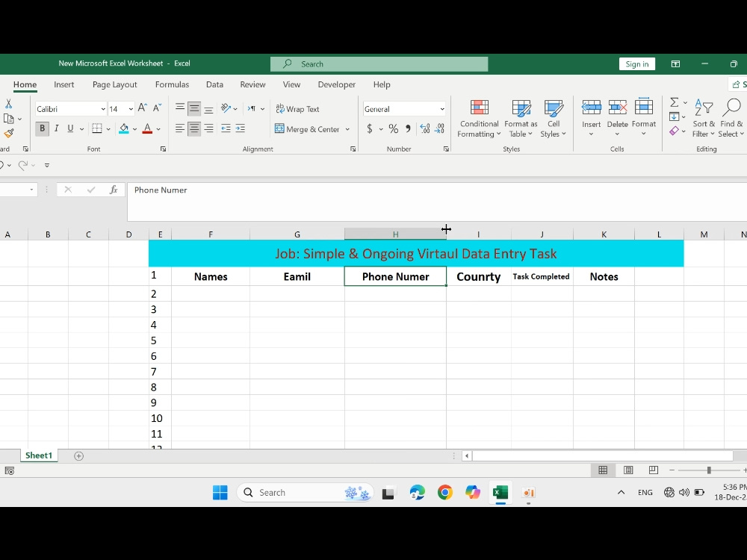The image size is (747, 560).
Task: Switch to the Formulas tab
Action: (172, 84)
